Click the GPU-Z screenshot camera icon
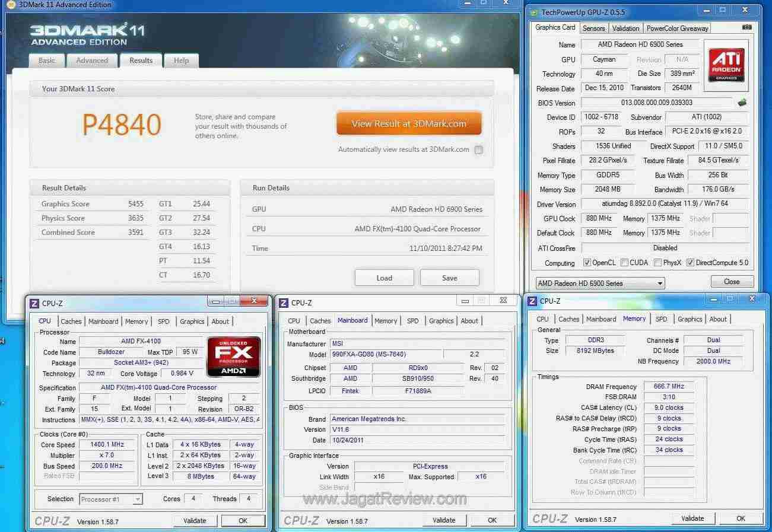 coord(746,27)
